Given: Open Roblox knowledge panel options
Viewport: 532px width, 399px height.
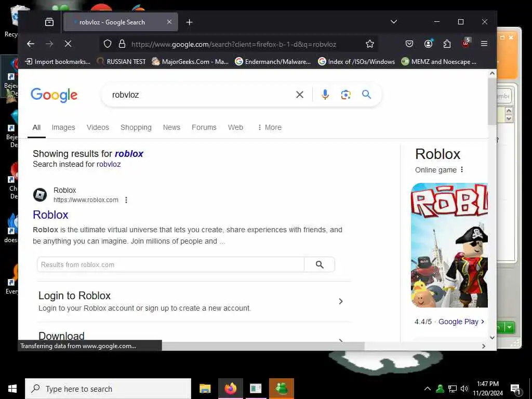Looking at the screenshot, I should click(462, 170).
